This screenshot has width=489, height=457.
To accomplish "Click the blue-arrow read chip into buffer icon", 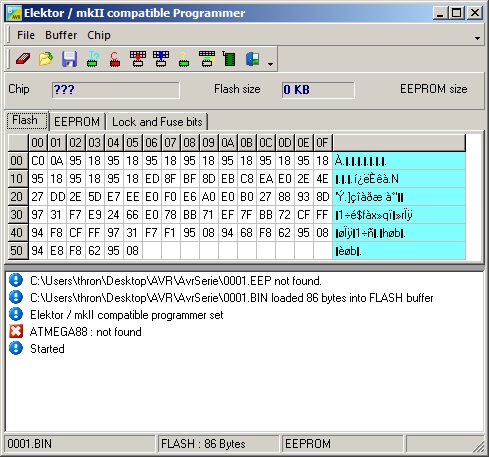I will tap(161, 59).
